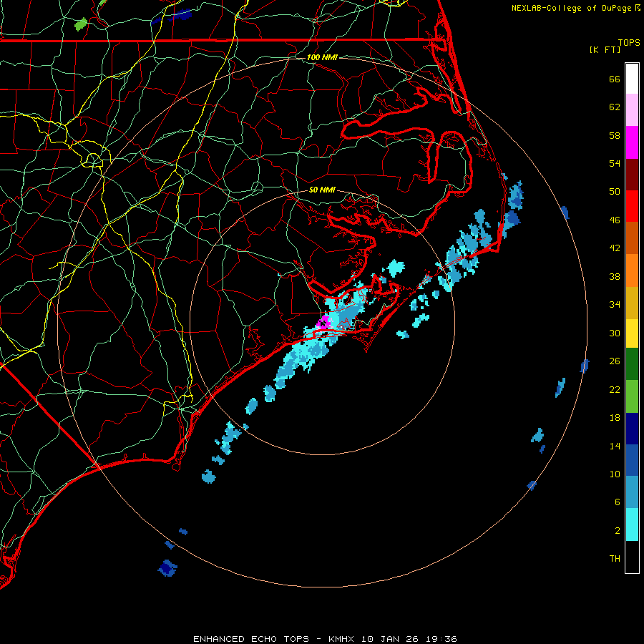Viewport: 644px width, 644px height.
Task: Click the dark red (maroon) legend swatch
Action: pos(632,174)
